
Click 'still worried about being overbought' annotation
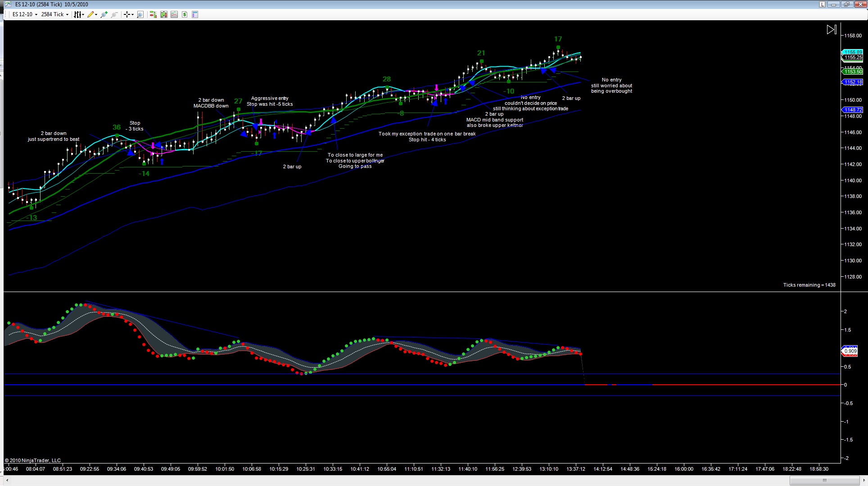click(612, 88)
